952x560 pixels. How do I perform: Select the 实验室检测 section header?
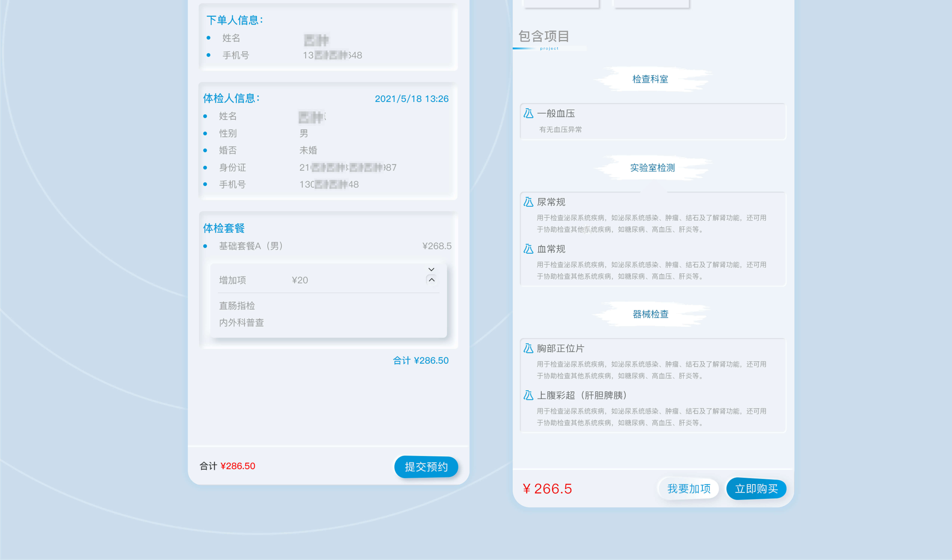pos(652,168)
